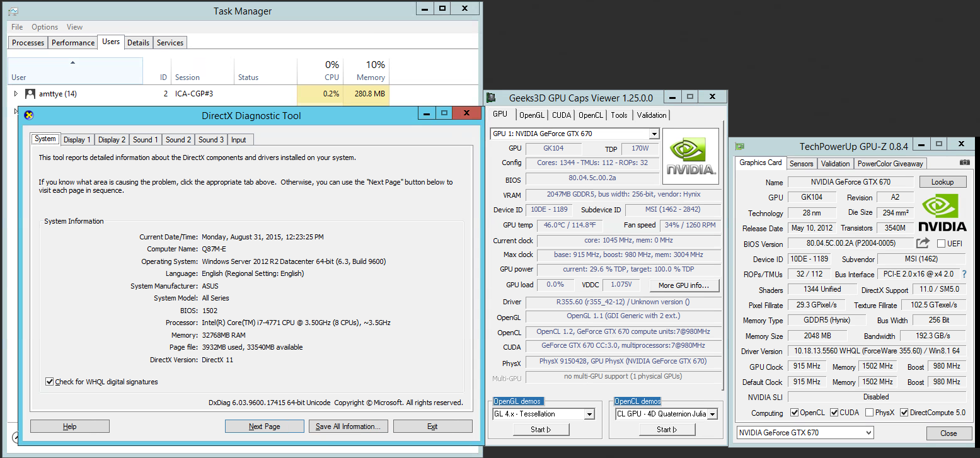This screenshot has height=458, width=980.
Task: Click the Task Manager title bar icon
Action: (13, 11)
